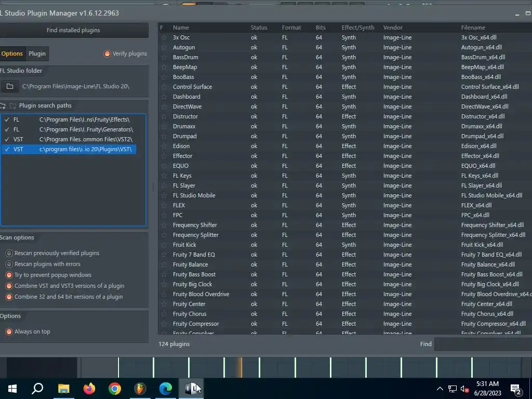Favorite star for BeepMap plugin
The image size is (532, 399).
point(164,67)
